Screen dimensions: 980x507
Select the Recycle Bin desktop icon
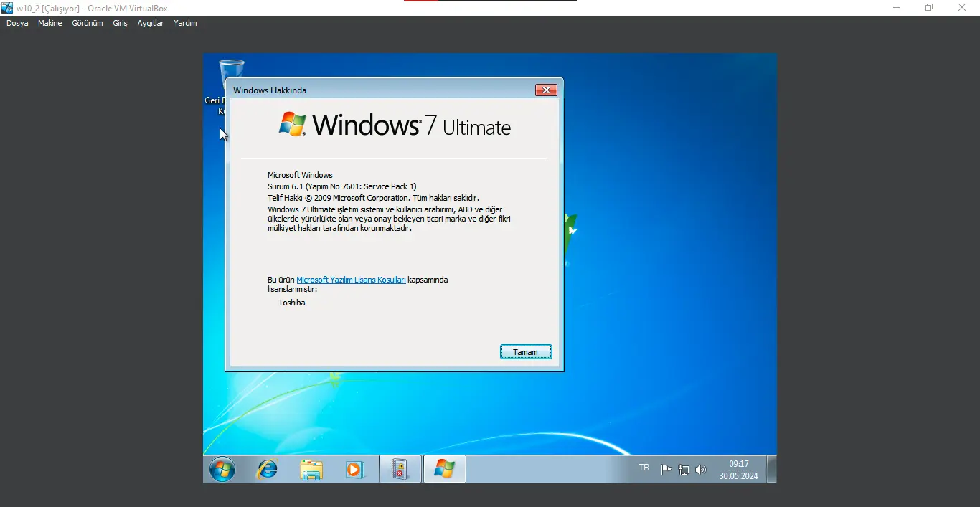pos(231,86)
